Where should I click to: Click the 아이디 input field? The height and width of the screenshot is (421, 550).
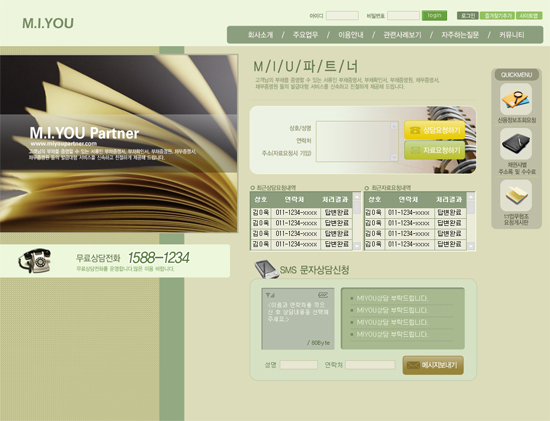[x=342, y=16]
